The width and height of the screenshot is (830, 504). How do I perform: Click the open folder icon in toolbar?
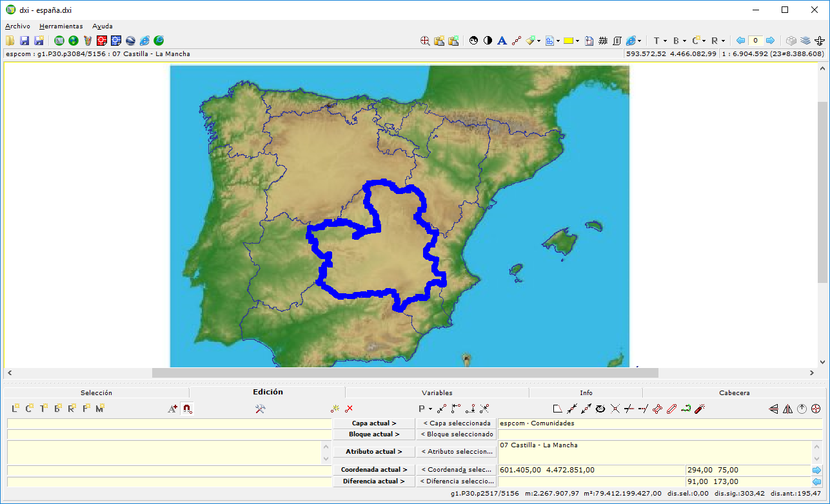click(x=10, y=41)
